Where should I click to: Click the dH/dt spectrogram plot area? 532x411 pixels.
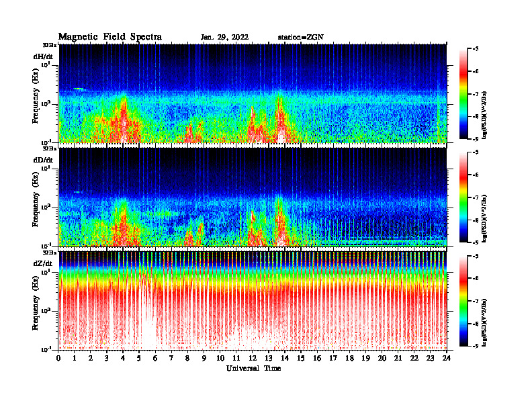[253, 93]
